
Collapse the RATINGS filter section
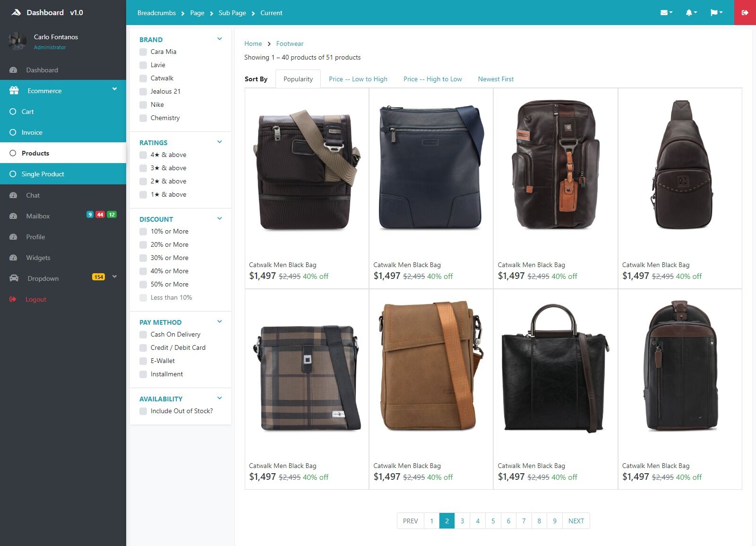219,142
